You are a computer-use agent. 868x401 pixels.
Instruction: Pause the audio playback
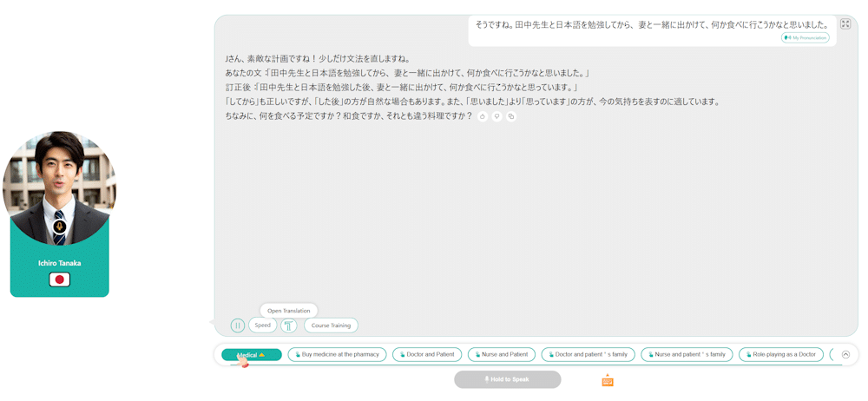click(238, 325)
